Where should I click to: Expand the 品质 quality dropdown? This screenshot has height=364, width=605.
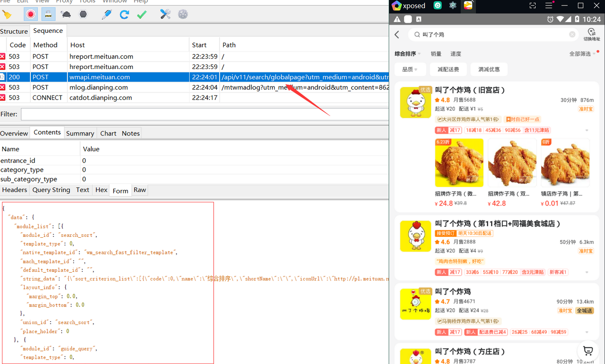(410, 69)
